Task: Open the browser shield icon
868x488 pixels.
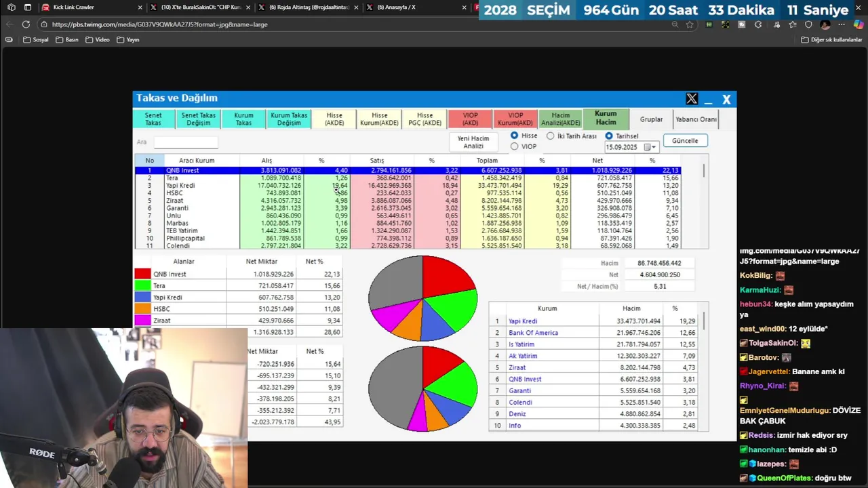Action: 808,24
